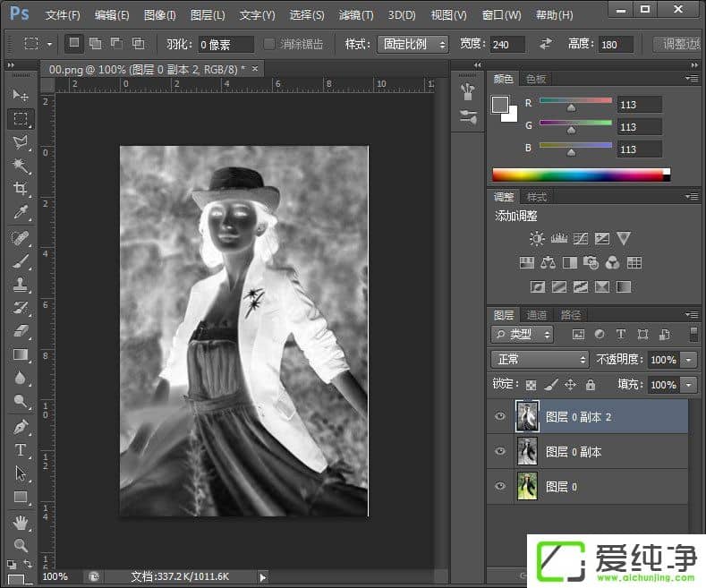Image resolution: width=706 pixels, height=588 pixels.
Task: Swap width and height values
Action: point(545,44)
